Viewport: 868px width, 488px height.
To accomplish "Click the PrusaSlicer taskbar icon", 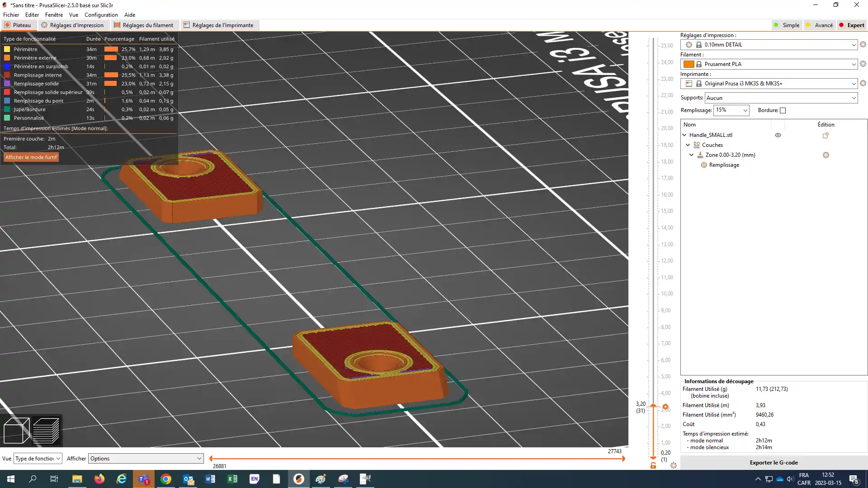I will pos(299,479).
